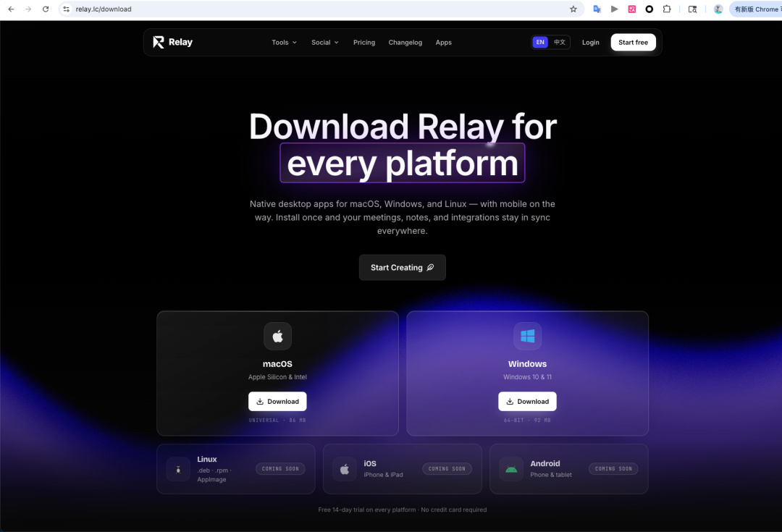Click 'Free 14-day trial on every platform' text

click(x=367, y=510)
